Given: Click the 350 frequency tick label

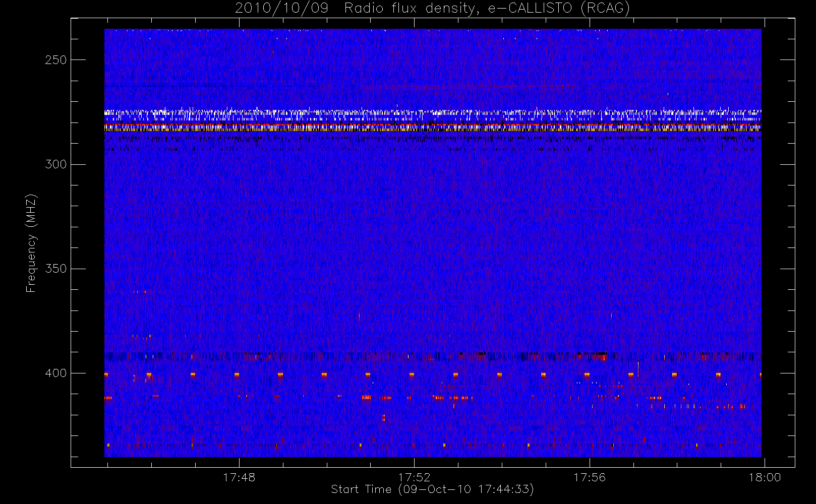Looking at the screenshot, I should click(x=55, y=269).
